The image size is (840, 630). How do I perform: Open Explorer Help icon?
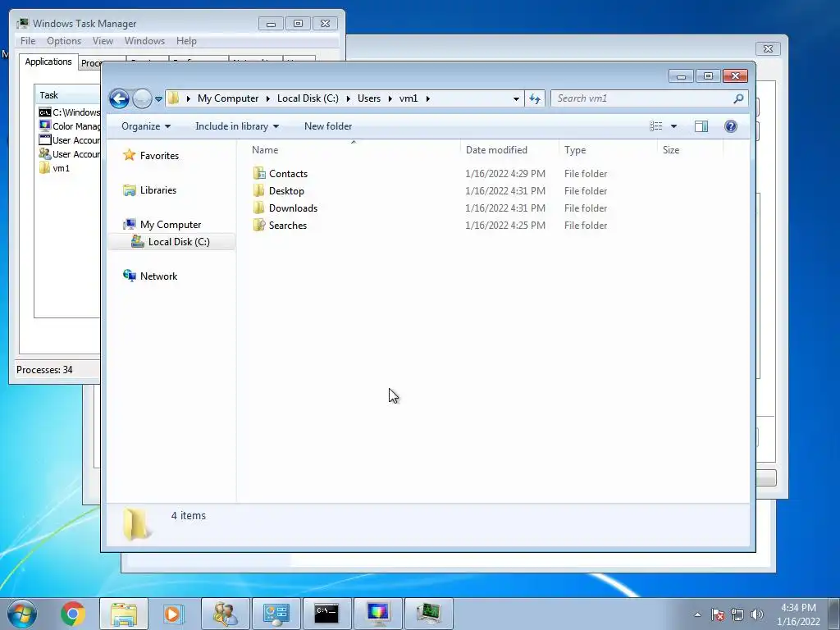[731, 126]
